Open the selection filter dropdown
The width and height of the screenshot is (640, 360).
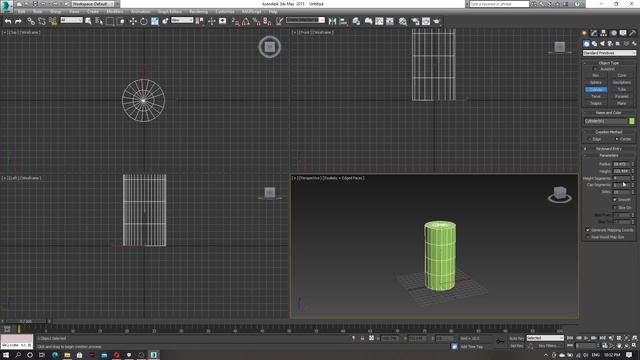pyautogui.click(x=71, y=20)
